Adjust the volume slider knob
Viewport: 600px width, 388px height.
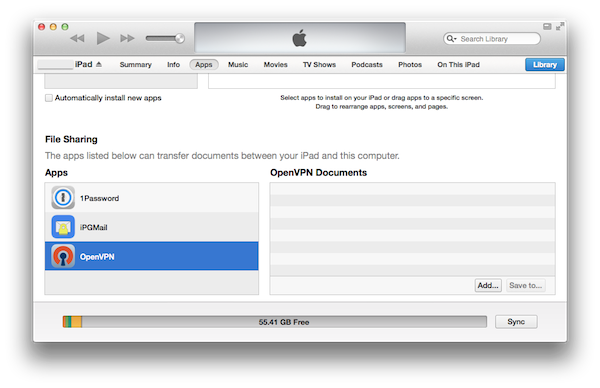click(x=179, y=38)
